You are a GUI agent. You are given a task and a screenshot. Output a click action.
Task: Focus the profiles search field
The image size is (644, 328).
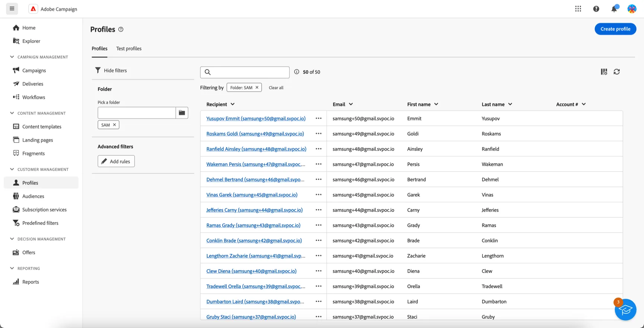[x=245, y=72]
